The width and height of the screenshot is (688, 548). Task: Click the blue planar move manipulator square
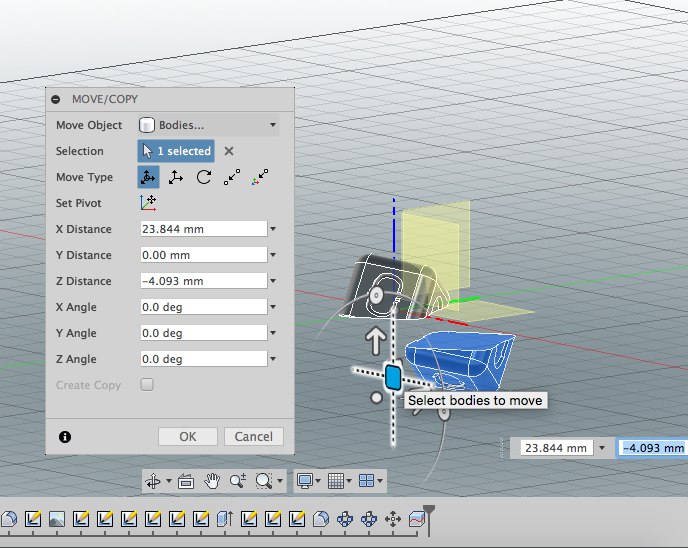[393, 377]
